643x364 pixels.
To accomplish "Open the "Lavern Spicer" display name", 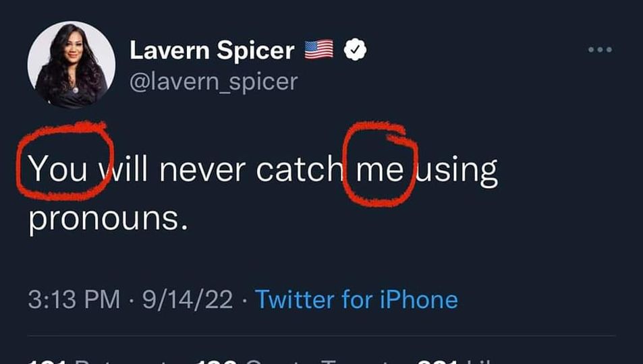I will (211, 50).
